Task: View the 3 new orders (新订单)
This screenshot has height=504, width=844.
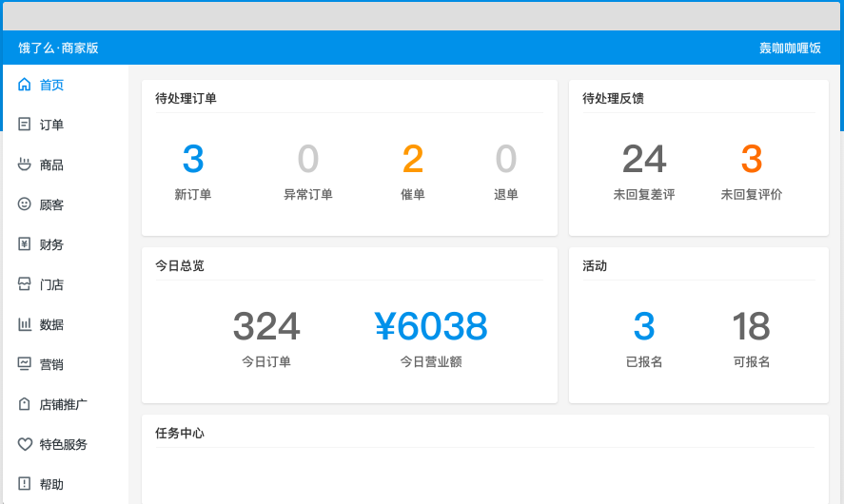Action: click(x=193, y=160)
